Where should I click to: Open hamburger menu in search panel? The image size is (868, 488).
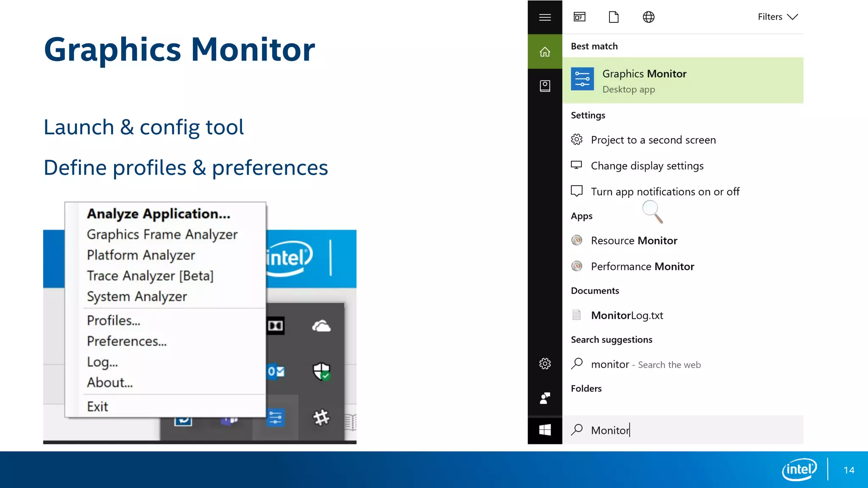point(545,17)
